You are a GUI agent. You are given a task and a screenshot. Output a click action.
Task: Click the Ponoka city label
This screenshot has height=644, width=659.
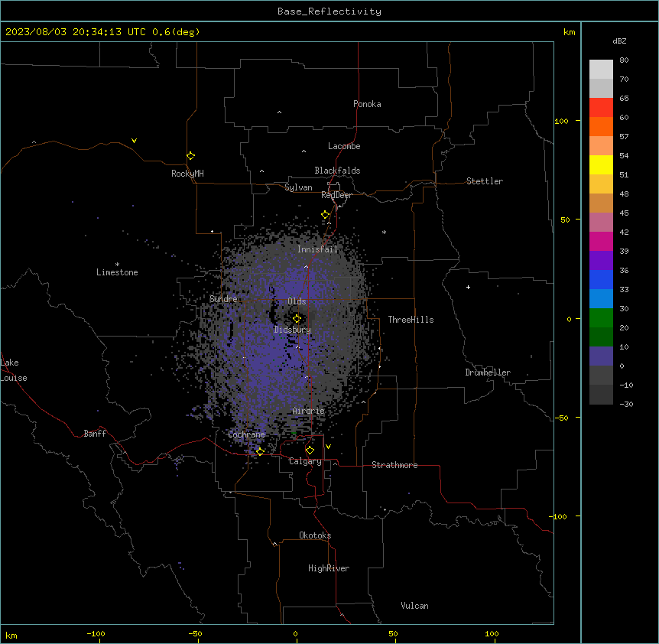[x=367, y=104]
